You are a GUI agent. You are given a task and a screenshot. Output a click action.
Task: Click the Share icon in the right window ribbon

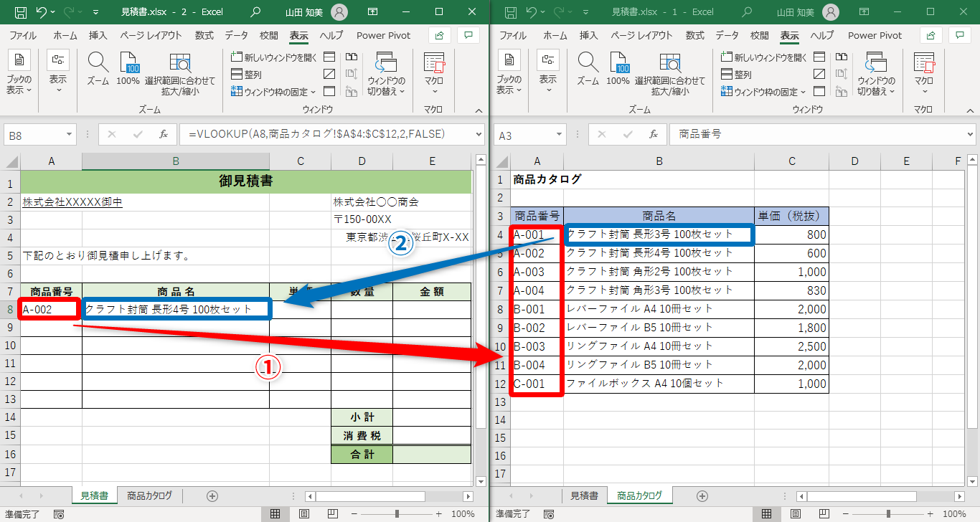930,35
